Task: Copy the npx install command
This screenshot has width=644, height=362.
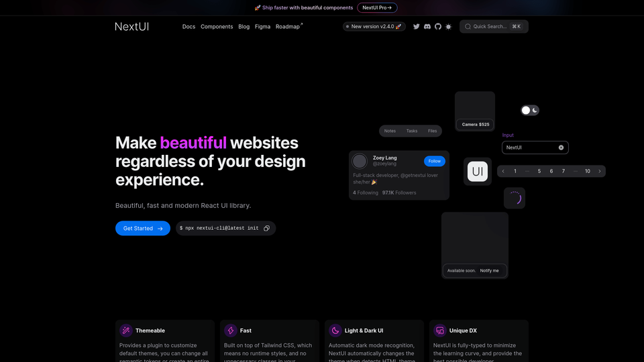Action: [266, 228]
